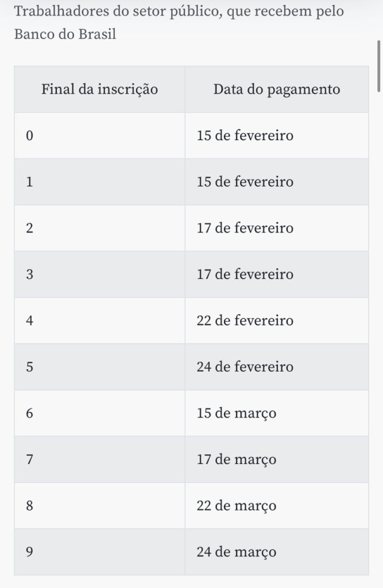Click the inscription ending 5 cell
The image size is (383, 588).
click(99, 367)
